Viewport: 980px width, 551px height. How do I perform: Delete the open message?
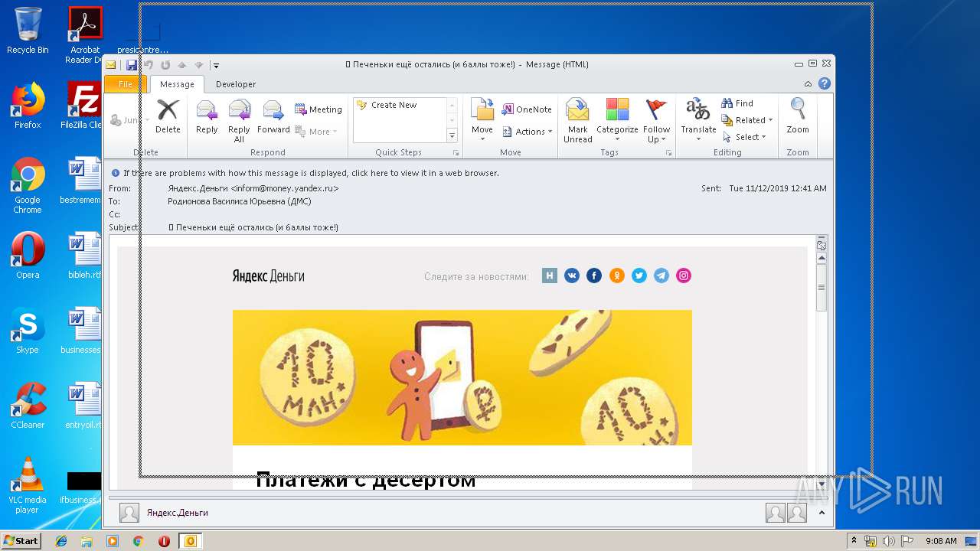[168, 116]
